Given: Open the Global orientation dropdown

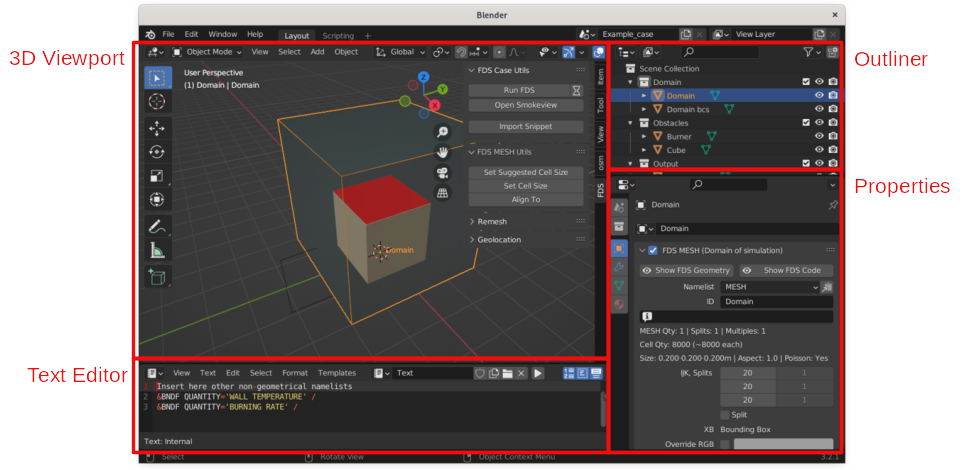Looking at the screenshot, I should coord(399,52).
